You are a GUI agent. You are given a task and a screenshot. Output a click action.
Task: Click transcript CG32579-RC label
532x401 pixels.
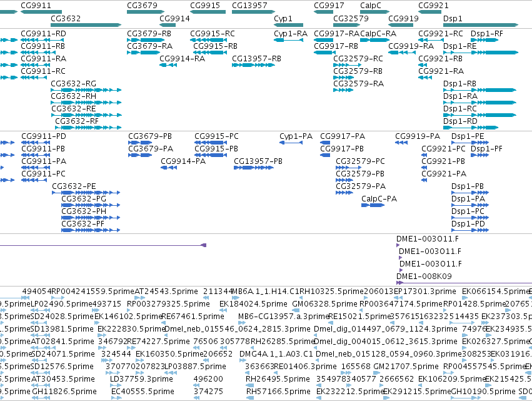[358, 58]
